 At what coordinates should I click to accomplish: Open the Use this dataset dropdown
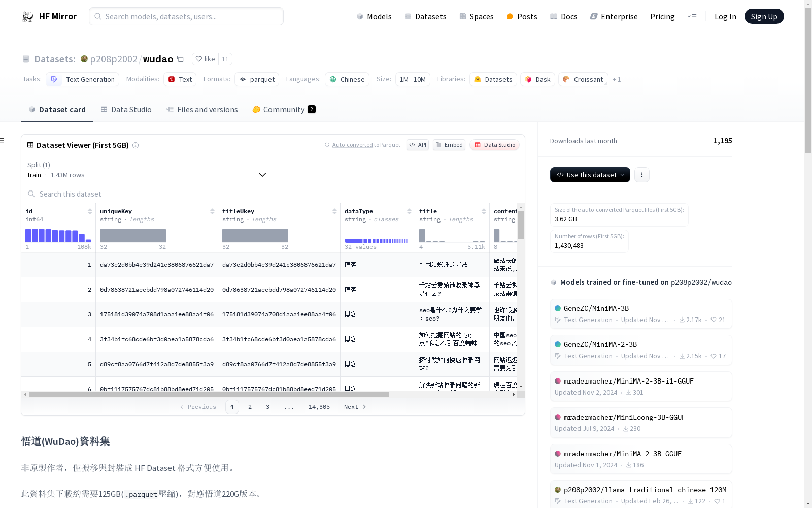coord(590,175)
